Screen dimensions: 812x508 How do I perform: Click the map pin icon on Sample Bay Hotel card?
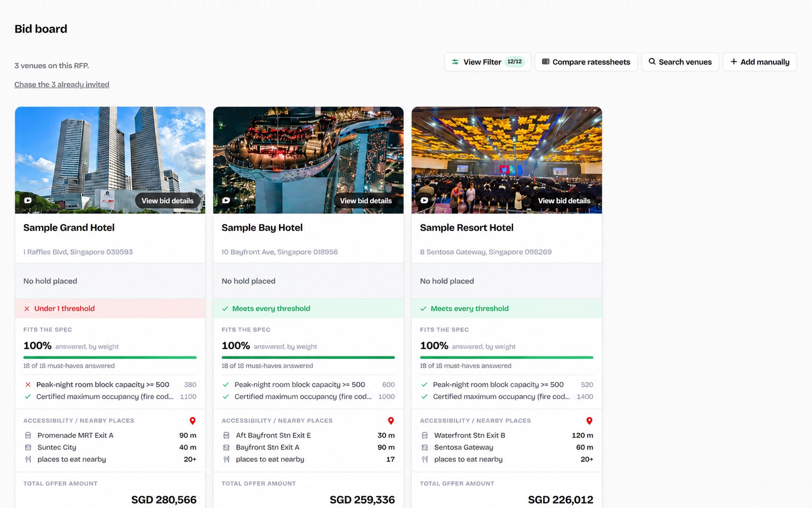tap(391, 421)
